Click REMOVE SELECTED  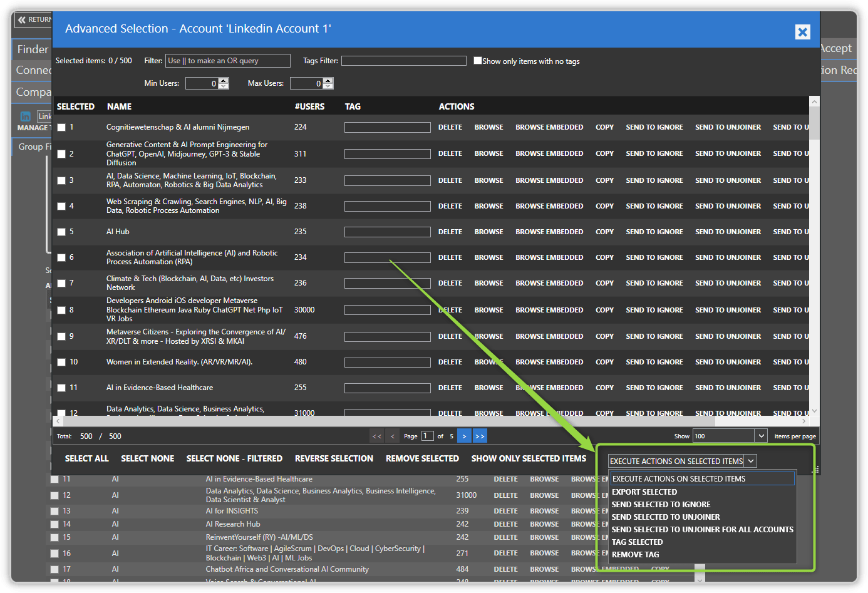[422, 458]
